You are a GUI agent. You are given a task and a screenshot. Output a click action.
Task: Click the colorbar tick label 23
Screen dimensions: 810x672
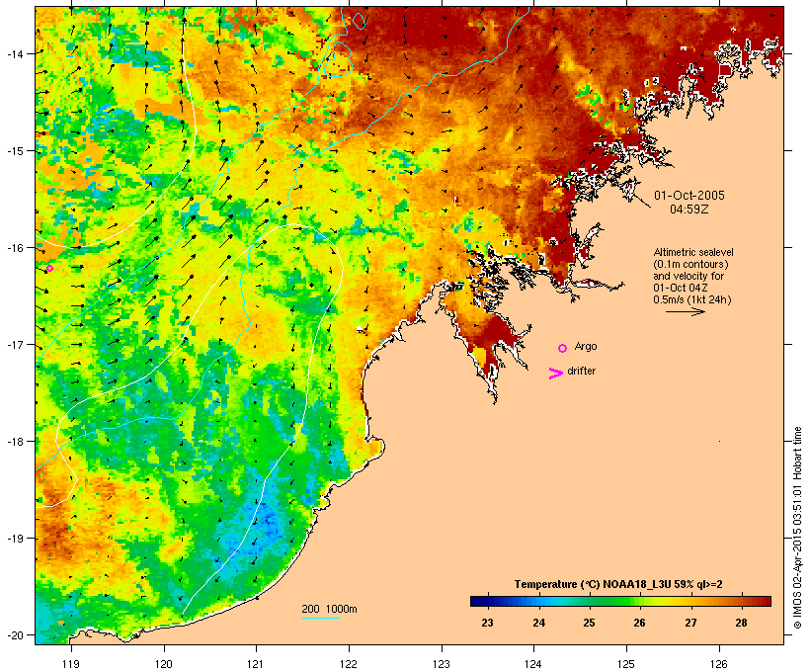[487, 623]
